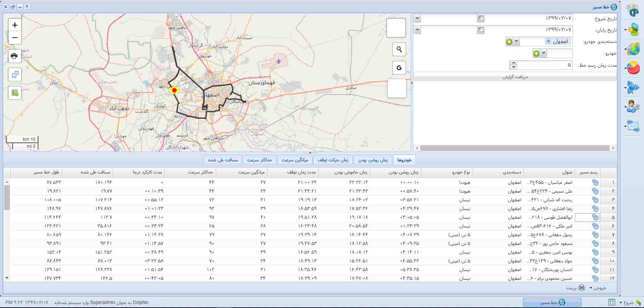Viewport: 644px width, 308px height.
Task: Increase line draw duration with the spinner
Action: 514,63
